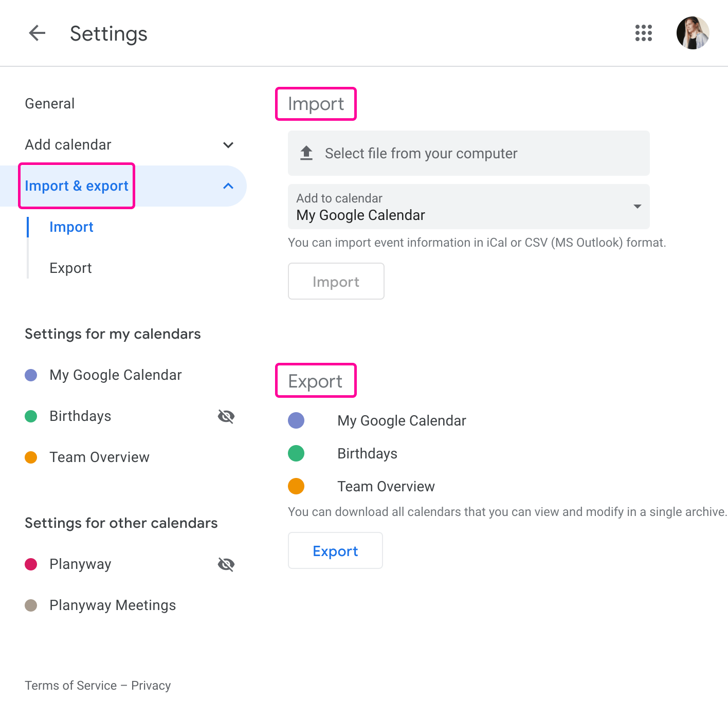Open the Google apps launcher grid
This screenshot has width=728, height=701.
coord(643,33)
